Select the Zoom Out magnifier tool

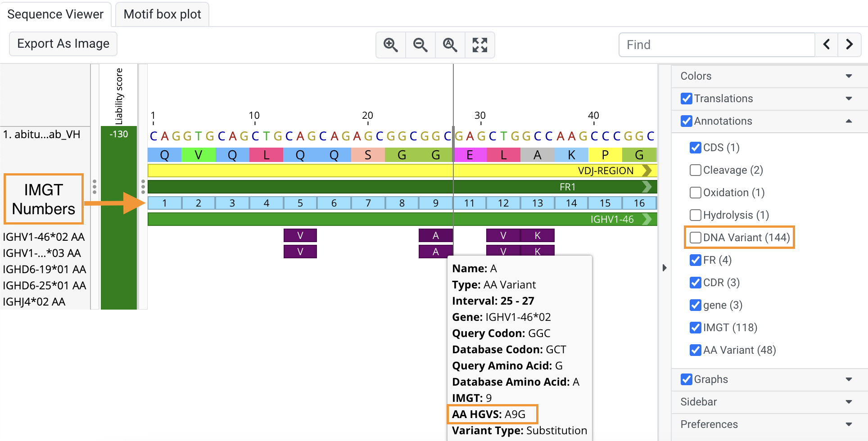coord(420,45)
